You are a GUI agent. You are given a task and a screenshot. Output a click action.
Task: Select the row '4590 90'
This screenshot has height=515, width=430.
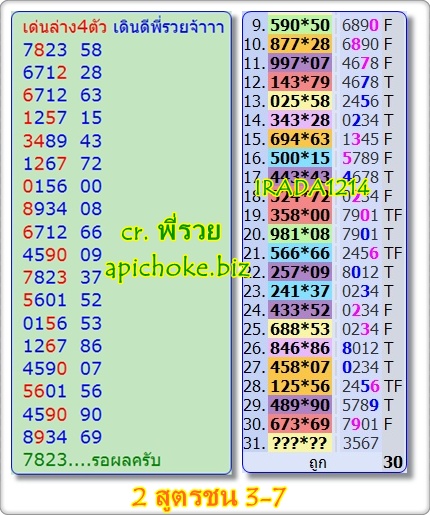coord(62,414)
